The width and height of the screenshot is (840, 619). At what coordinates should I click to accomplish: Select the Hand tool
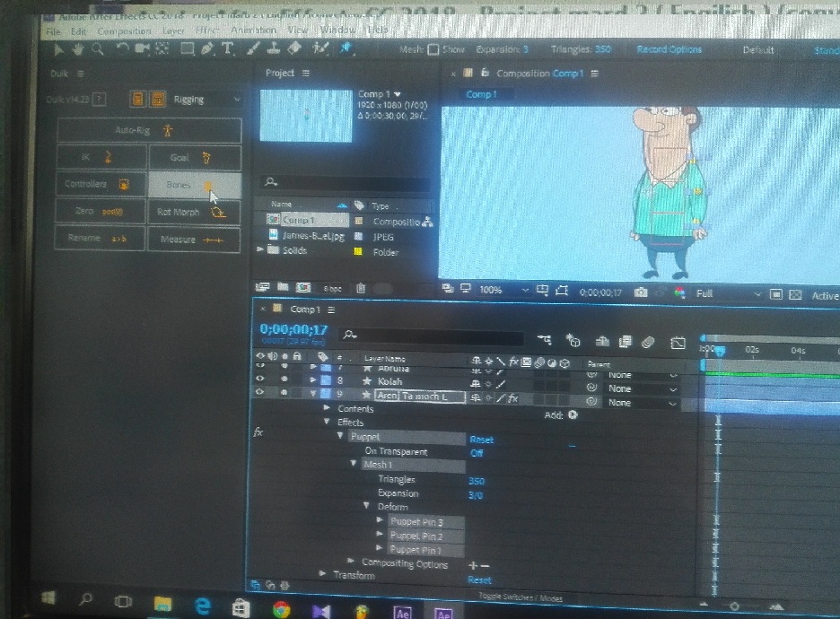point(78,49)
